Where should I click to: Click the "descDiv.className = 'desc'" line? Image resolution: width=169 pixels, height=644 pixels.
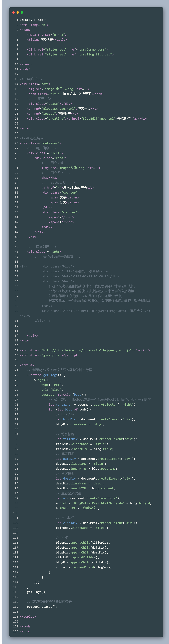(x=80, y=484)
